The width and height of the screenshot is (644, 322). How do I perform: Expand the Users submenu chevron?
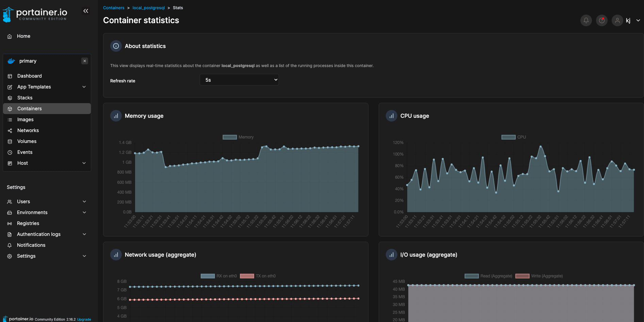84,202
